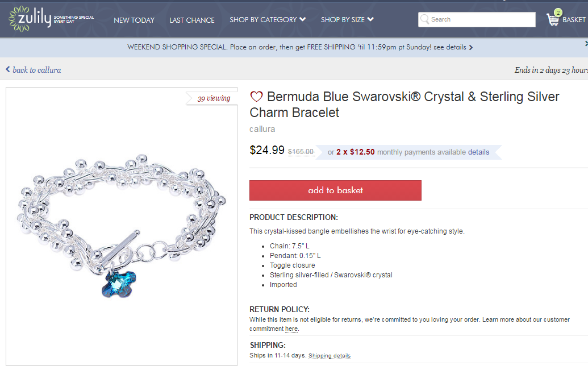Open the Last Chance tab
Screen dimensions: 588x370
point(192,20)
